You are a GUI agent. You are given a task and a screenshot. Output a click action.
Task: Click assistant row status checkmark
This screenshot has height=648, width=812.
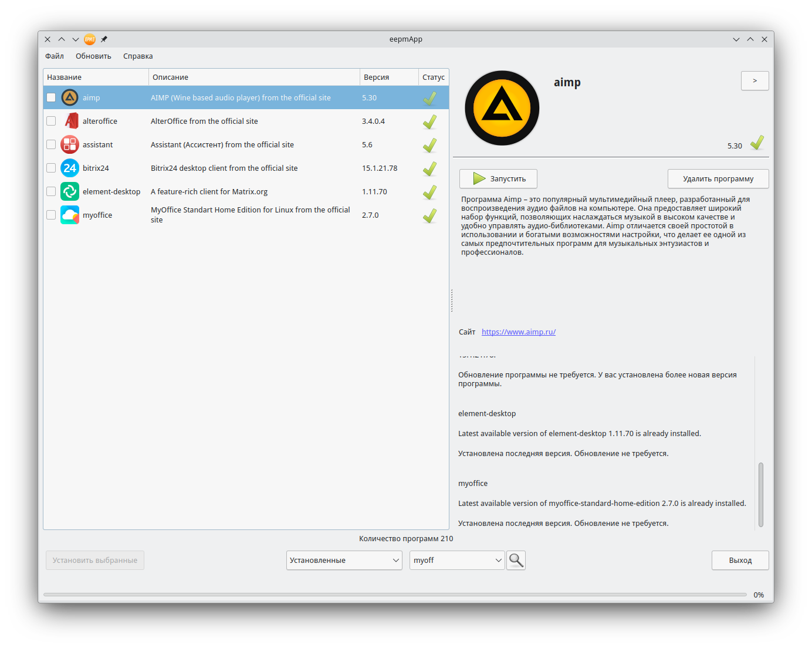[x=430, y=145]
